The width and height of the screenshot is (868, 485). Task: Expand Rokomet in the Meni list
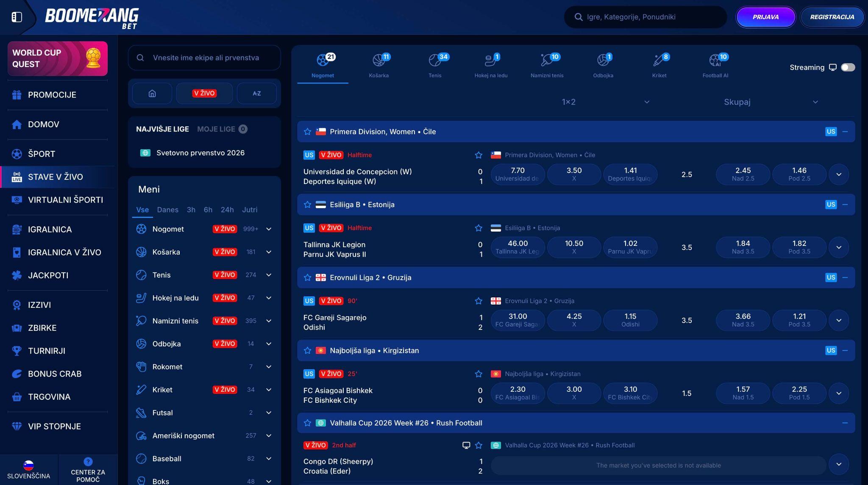point(269,367)
